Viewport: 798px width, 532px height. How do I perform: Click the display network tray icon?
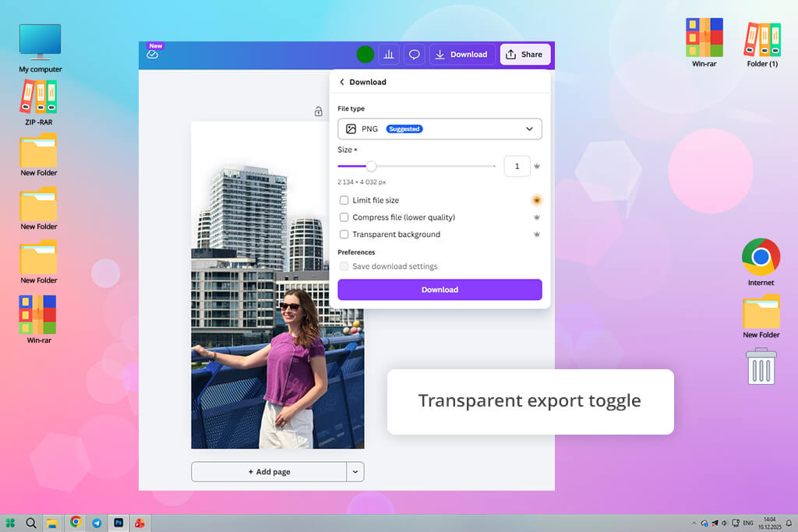(x=736, y=523)
